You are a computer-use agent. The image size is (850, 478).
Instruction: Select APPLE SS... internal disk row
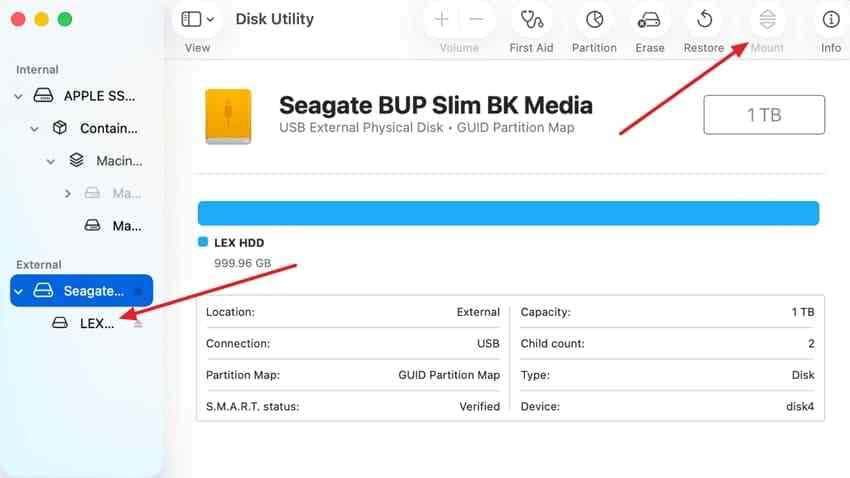point(81,96)
